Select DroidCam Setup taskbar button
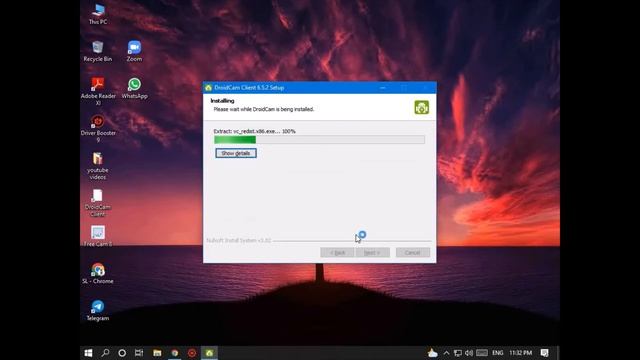This screenshot has width=640, height=360. point(209,353)
